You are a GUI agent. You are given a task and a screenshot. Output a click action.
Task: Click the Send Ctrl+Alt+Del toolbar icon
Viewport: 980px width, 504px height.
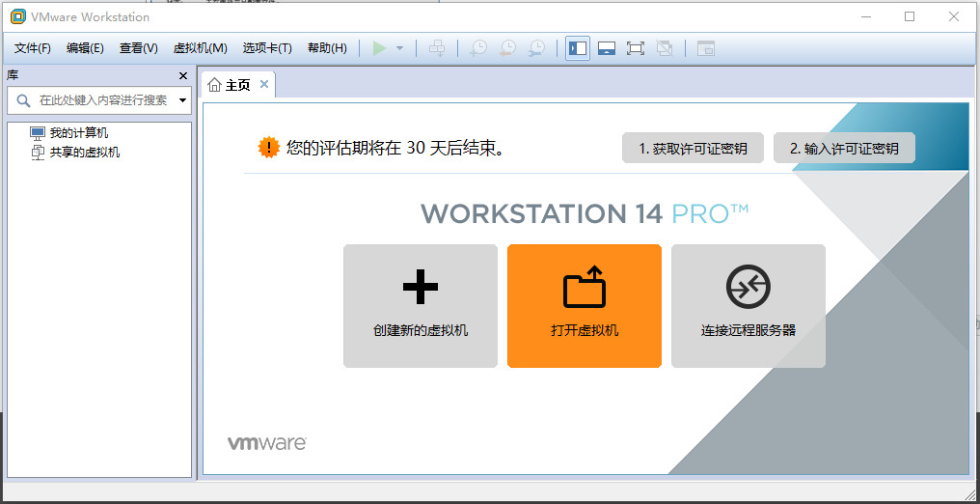[x=437, y=48]
